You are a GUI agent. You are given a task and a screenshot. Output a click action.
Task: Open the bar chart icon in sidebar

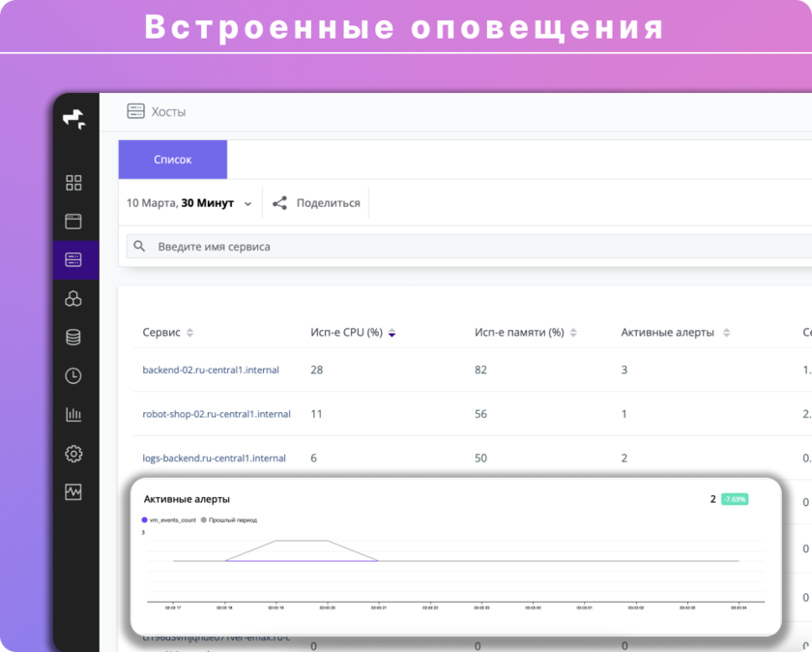[73, 415]
